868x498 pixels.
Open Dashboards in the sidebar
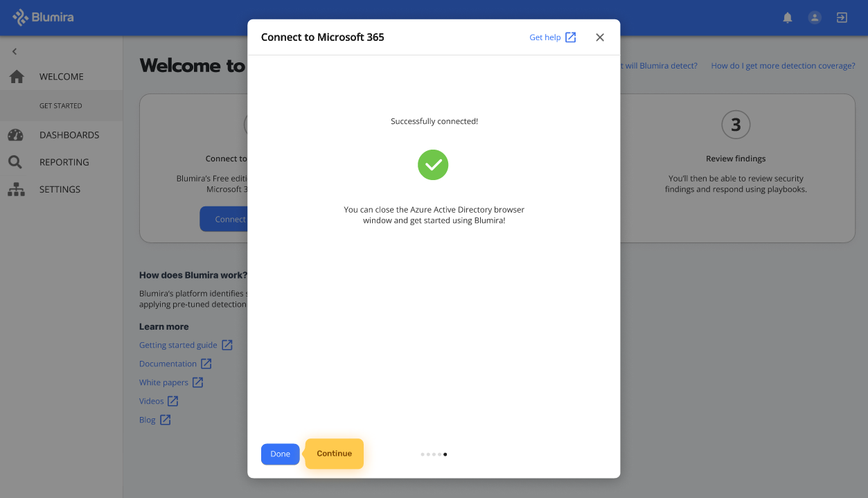[69, 135]
